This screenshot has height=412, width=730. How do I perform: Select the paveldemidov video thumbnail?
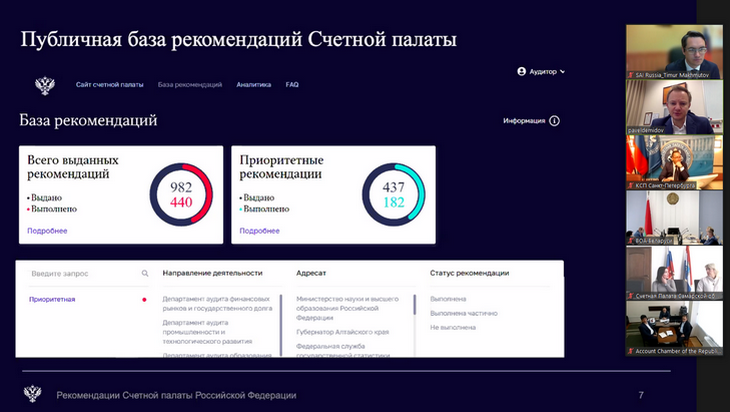point(674,107)
